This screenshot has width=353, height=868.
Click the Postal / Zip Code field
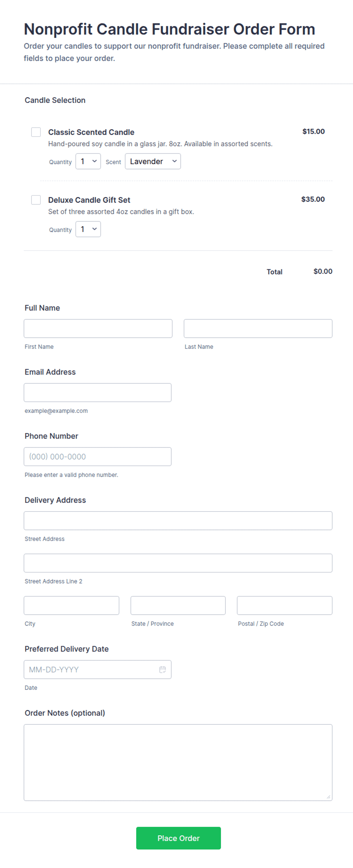click(285, 606)
